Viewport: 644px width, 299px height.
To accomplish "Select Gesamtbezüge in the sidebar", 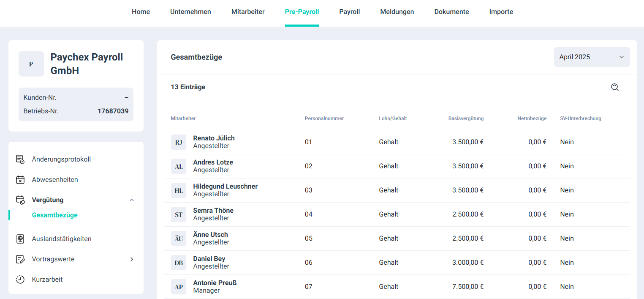I will [x=55, y=215].
